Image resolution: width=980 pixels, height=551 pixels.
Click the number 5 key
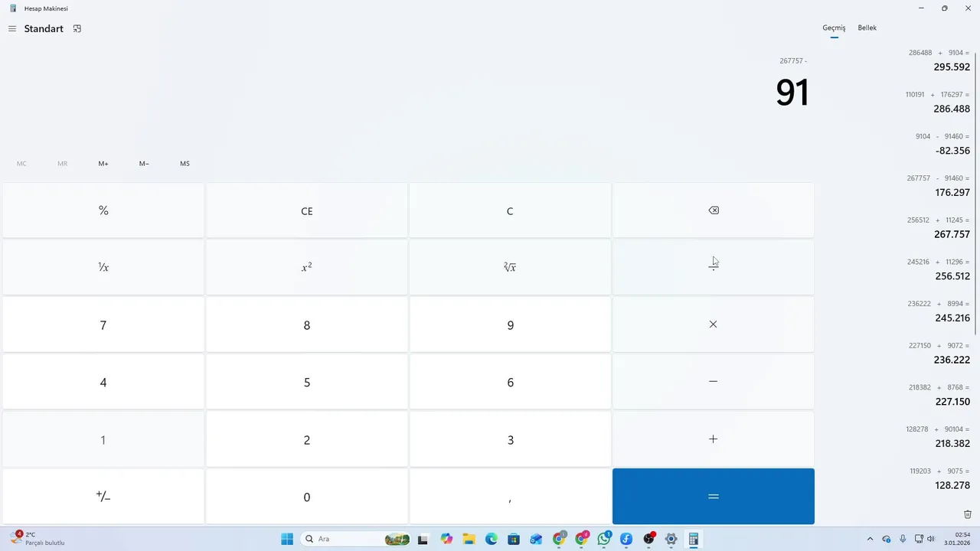point(306,382)
